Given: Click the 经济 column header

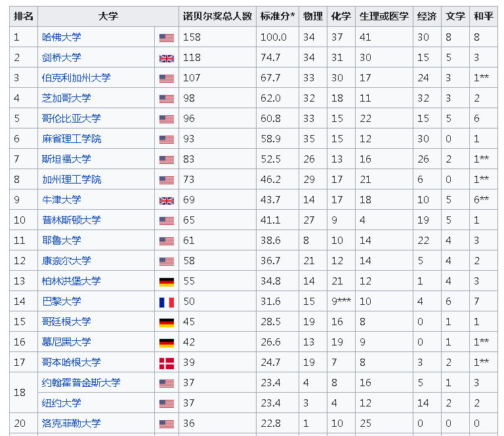Looking at the screenshot, I should [x=427, y=16].
